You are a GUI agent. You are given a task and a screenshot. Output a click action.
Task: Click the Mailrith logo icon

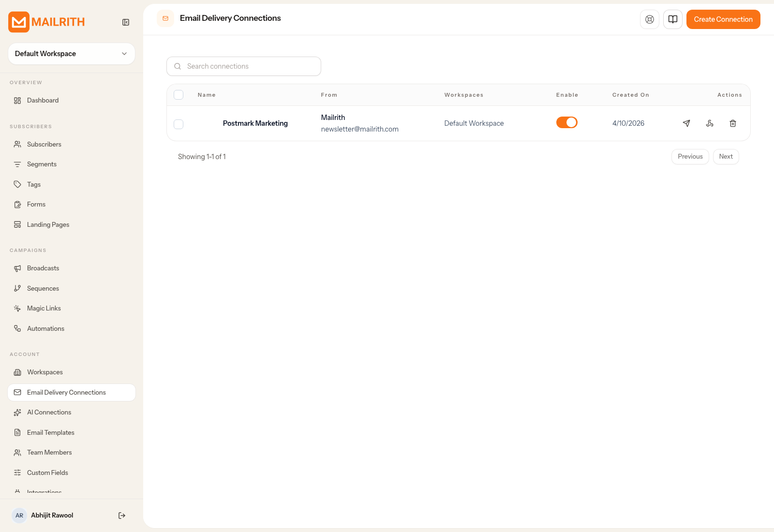pos(19,22)
